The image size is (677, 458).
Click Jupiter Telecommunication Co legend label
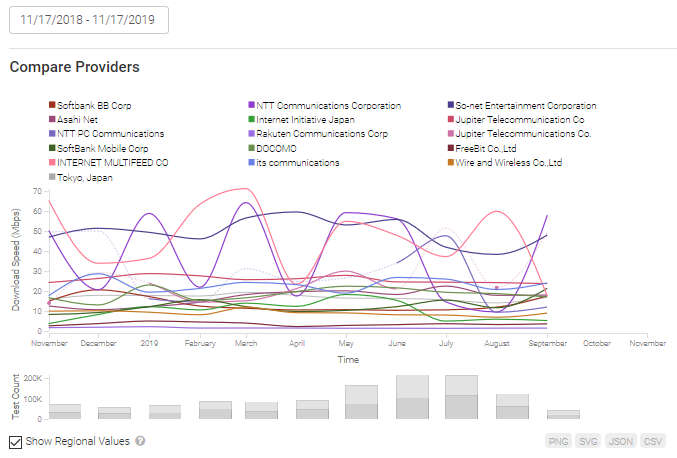coord(520,120)
